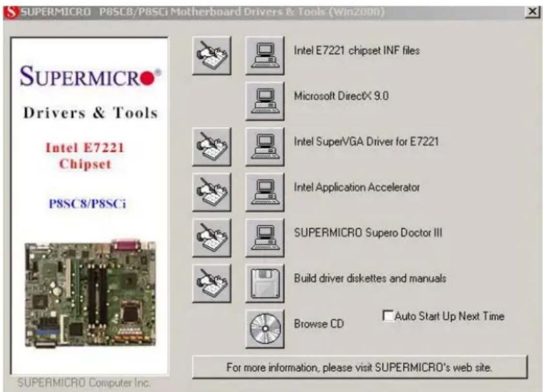
Task: Click 'P8SC8/P8SCi' model text in left panel
Action: (x=87, y=204)
